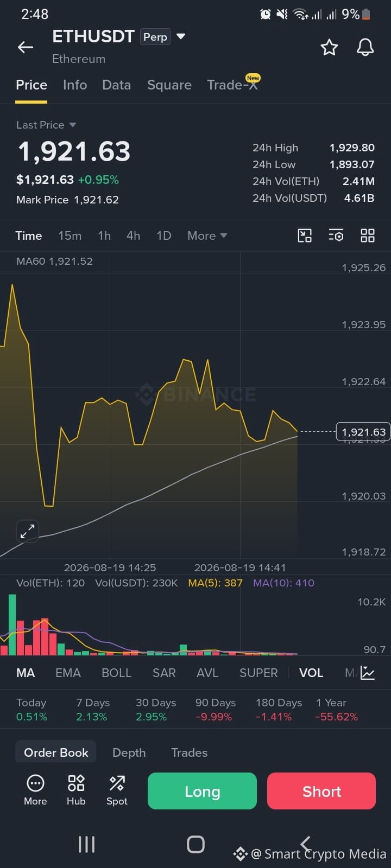Viewport: 391px width, 868px height.
Task: Select the SAR indicator
Action: [x=164, y=673]
